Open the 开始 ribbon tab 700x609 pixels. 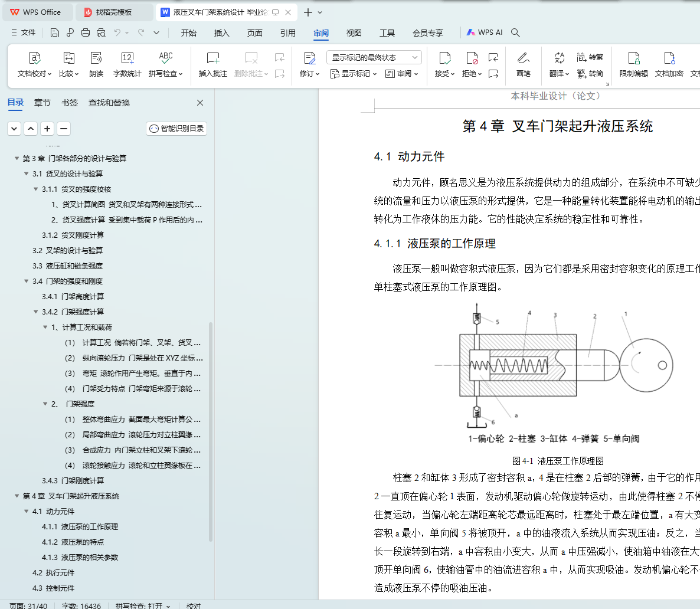tap(188, 33)
